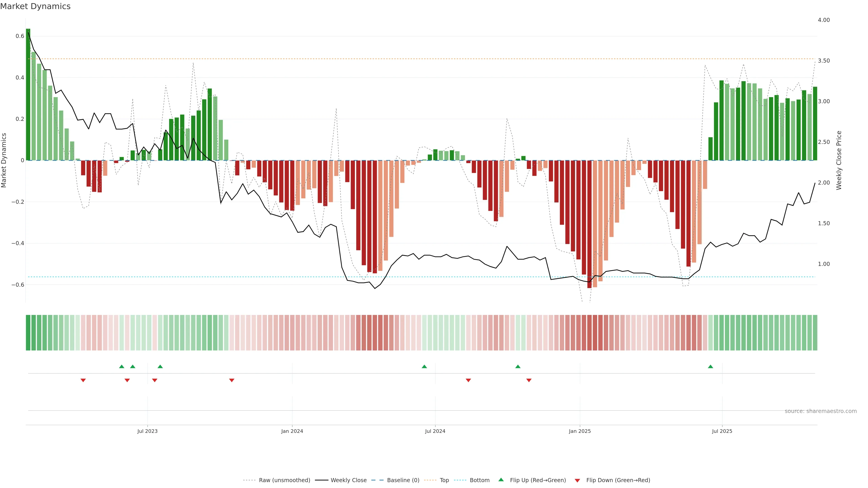Click the red flip-down marker after Jul 2024
The image size is (868, 488).
(x=468, y=380)
